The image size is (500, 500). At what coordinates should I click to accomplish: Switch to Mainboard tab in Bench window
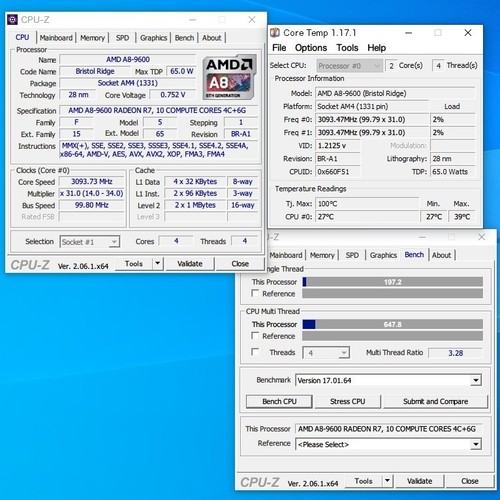(286, 255)
